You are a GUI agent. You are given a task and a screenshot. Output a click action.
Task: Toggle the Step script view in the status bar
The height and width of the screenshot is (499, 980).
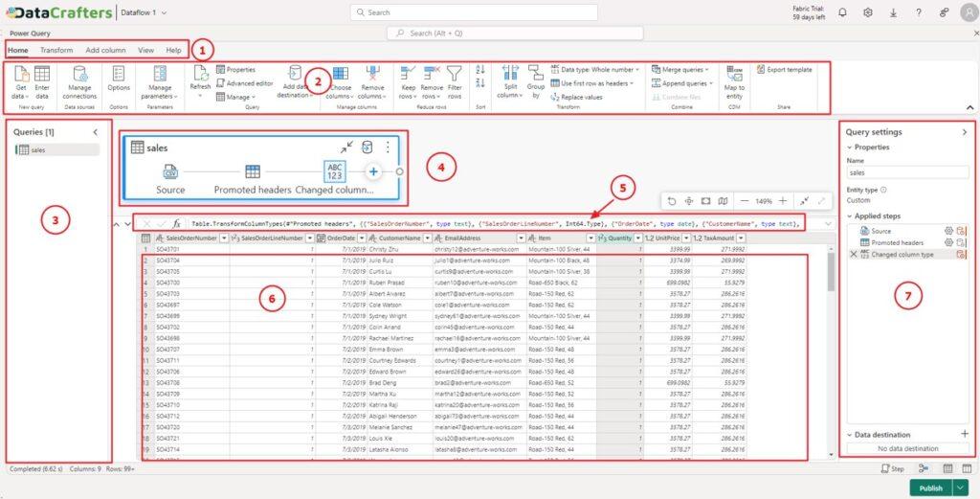coord(893,468)
